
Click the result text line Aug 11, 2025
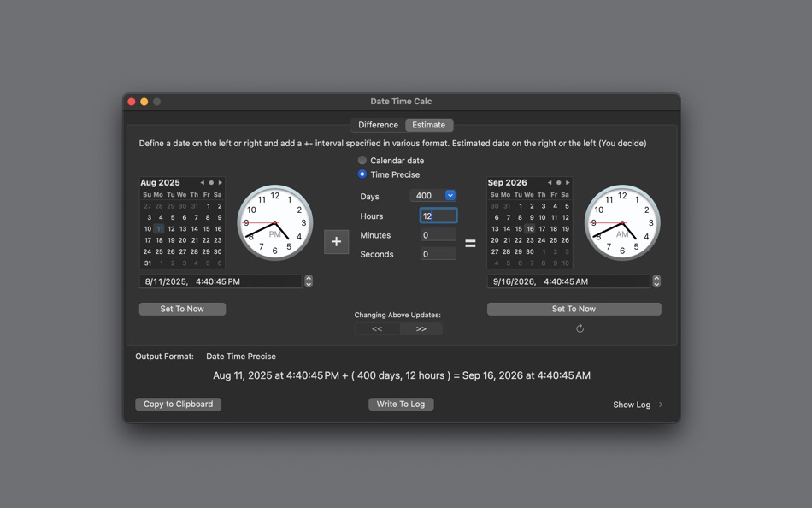(402, 375)
